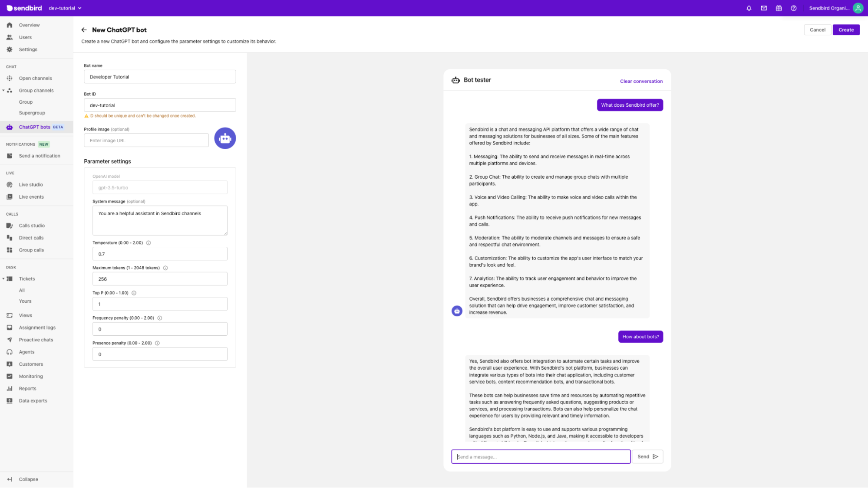Open the help question mark icon
This screenshot has width=868, height=488.
point(794,8)
